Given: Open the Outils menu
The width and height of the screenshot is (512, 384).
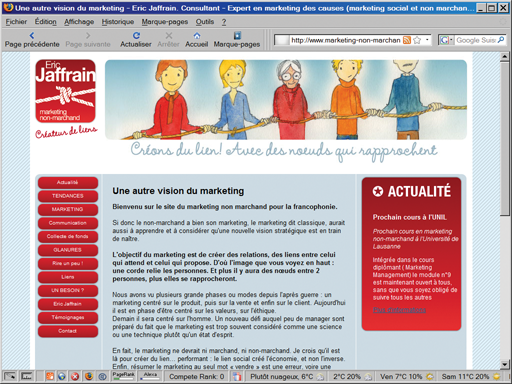Looking at the screenshot, I should click(x=205, y=22).
